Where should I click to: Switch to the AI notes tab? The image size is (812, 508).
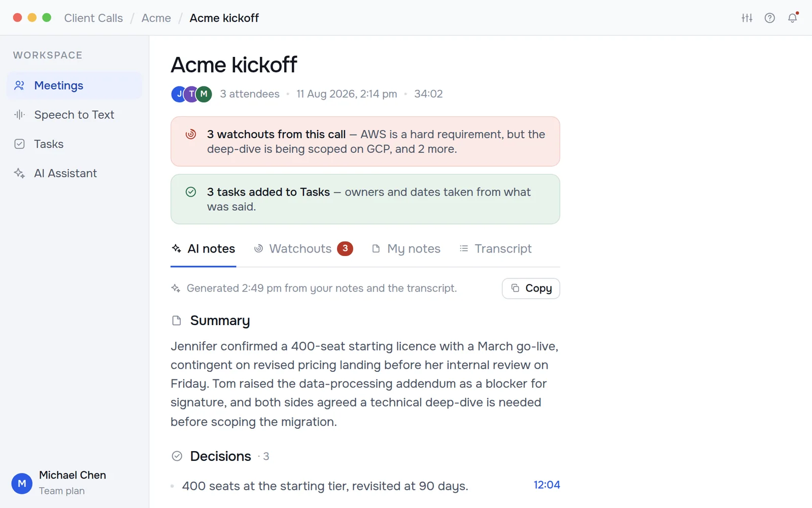pyautogui.click(x=204, y=249)
